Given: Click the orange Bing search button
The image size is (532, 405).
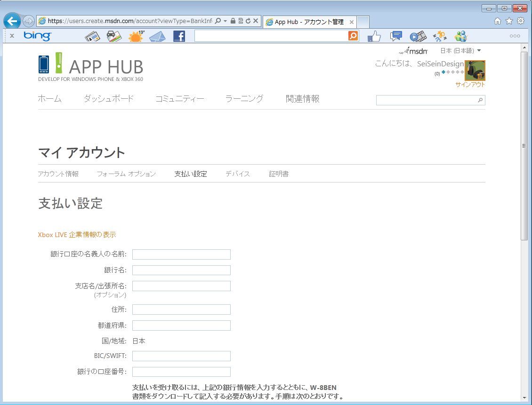Looking at the screenshot, I should [x=353, y=36].
